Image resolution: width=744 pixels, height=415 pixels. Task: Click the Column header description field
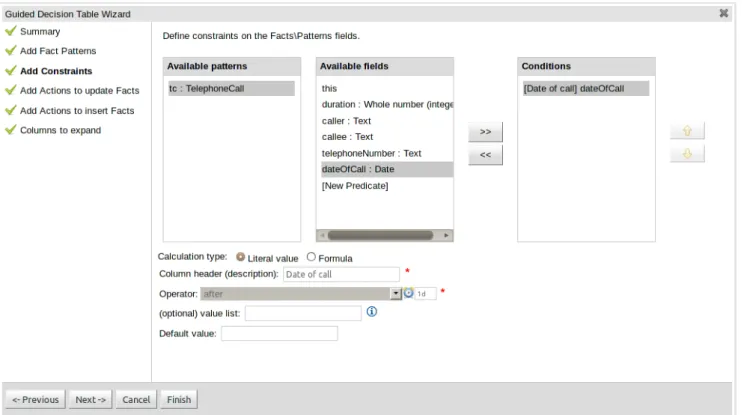(x=341, y=274)
